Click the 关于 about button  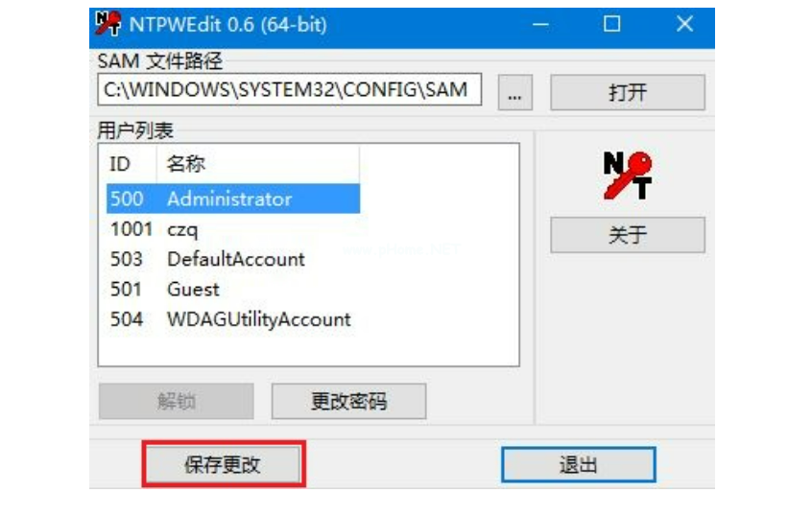tap(628, 235)
